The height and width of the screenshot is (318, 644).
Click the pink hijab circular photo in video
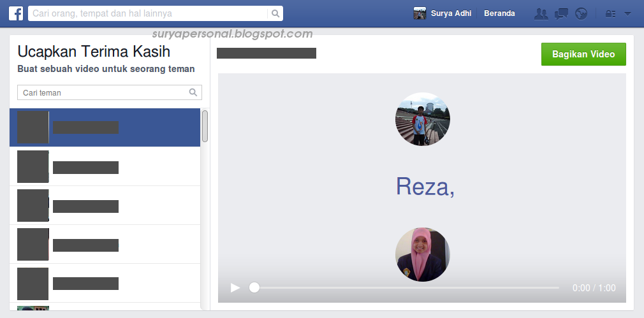pos(422,254)
